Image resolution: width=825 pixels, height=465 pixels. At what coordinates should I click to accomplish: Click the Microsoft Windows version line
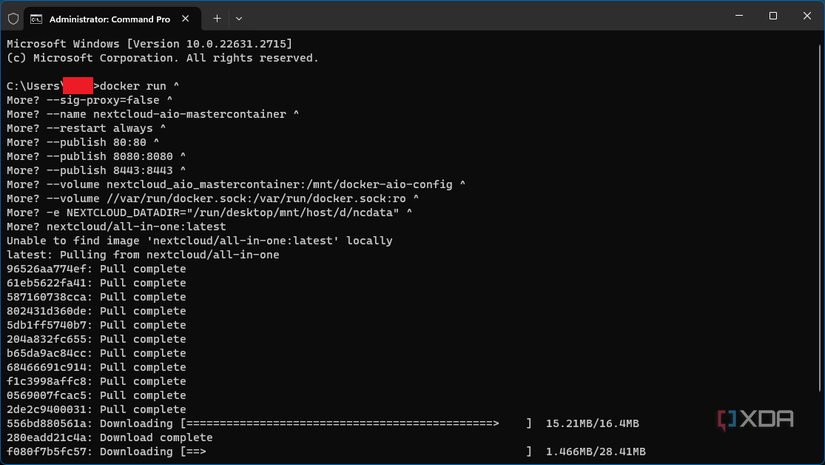[149, 44]
